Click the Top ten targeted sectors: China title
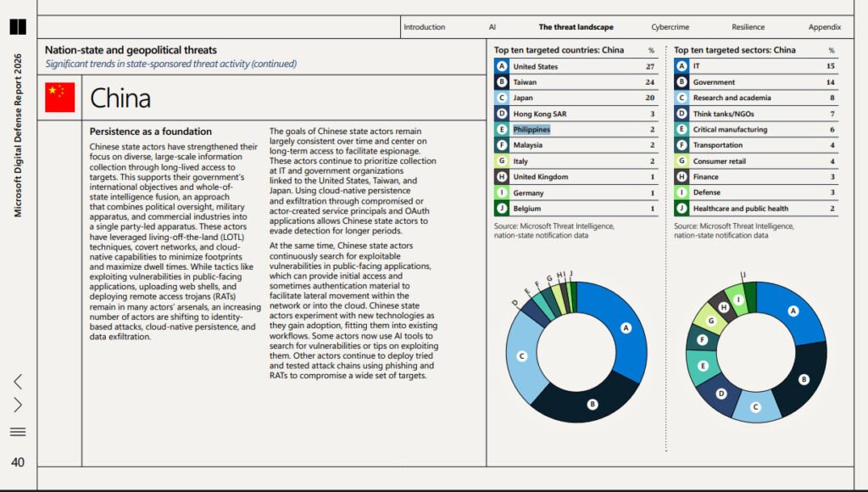Screen dimensions: 868x492 click(x=735, y=50)
